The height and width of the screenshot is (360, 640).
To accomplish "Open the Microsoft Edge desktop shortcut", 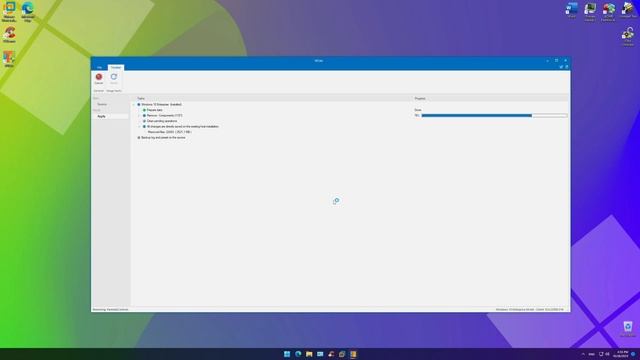I will click(27, 11).
